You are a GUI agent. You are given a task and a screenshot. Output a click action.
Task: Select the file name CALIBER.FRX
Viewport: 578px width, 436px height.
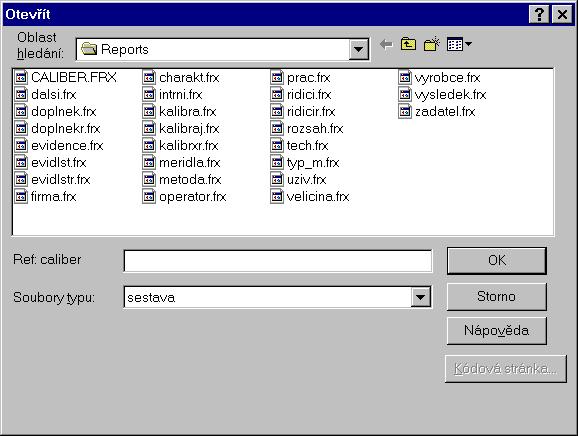pos(74,77)
